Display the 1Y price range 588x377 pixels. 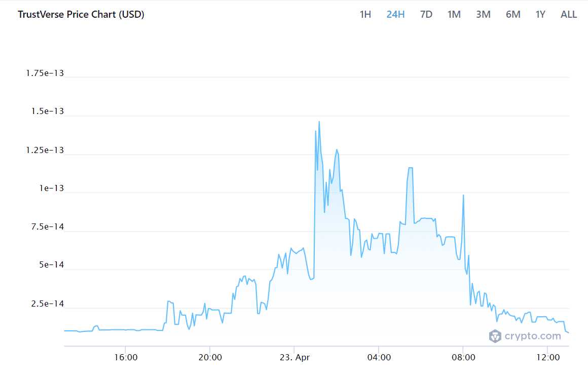pyautogui.click(x=540, y=14)
